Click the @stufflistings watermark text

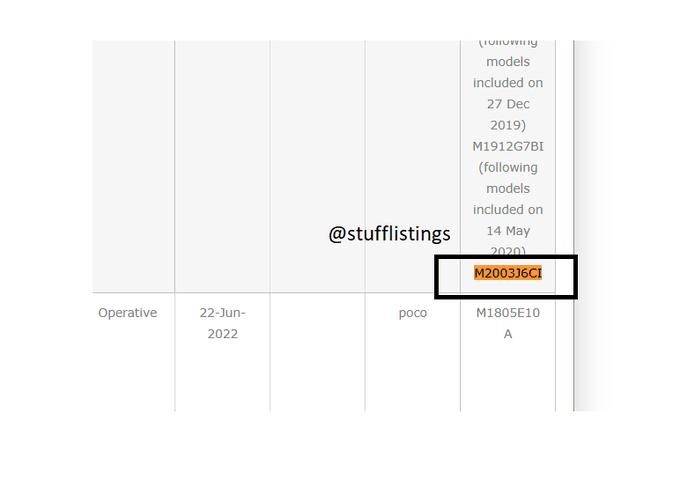coord(389,234)
